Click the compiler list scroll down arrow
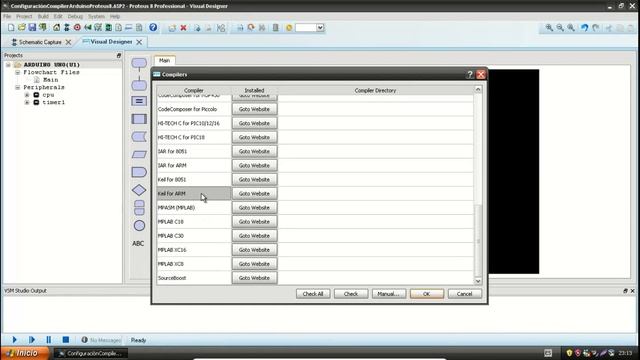 click(x=478, y=281)
